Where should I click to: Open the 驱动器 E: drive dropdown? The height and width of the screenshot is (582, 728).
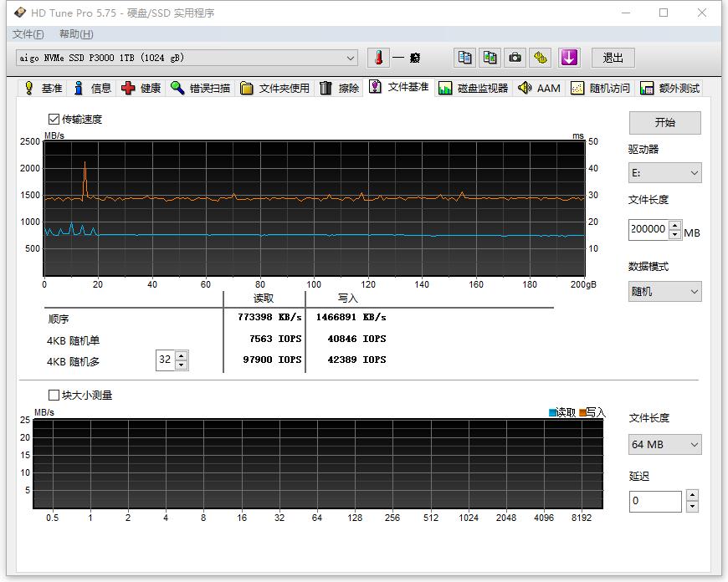[664, 172]
